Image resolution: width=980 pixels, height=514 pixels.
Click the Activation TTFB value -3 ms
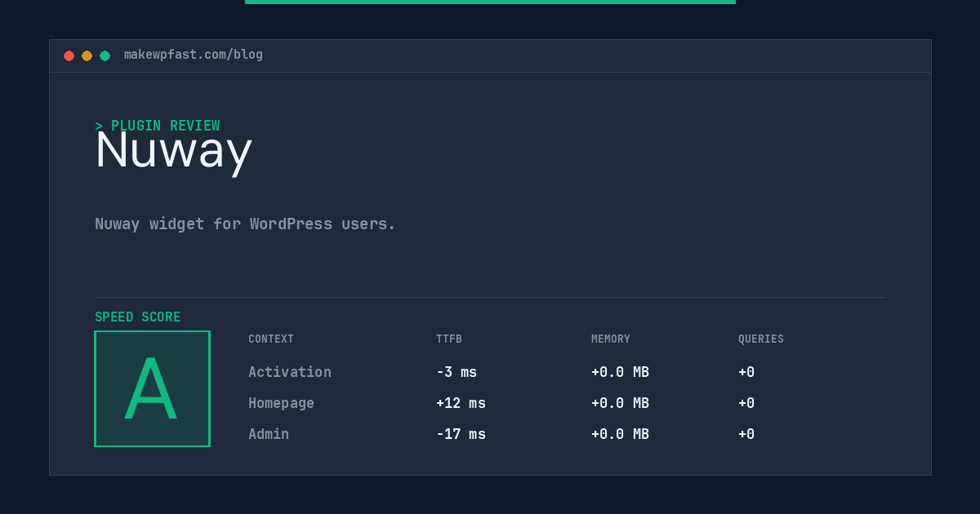[x=457, y=372]
